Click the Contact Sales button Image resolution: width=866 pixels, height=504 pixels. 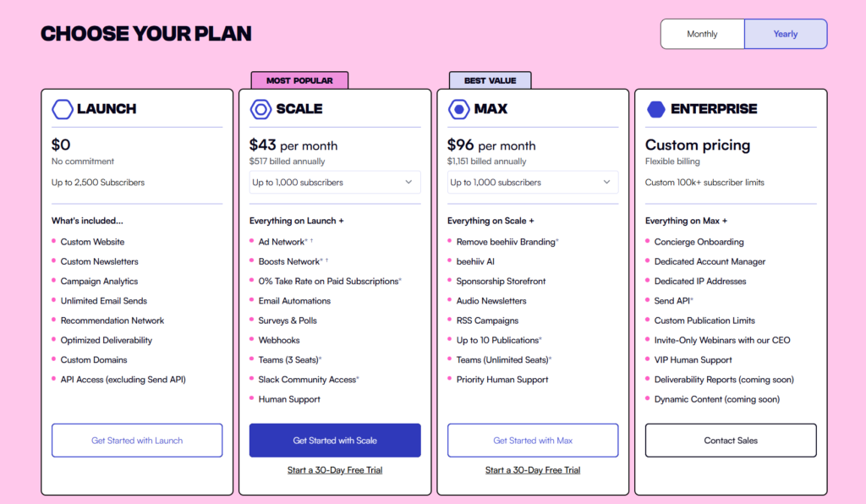730,440
